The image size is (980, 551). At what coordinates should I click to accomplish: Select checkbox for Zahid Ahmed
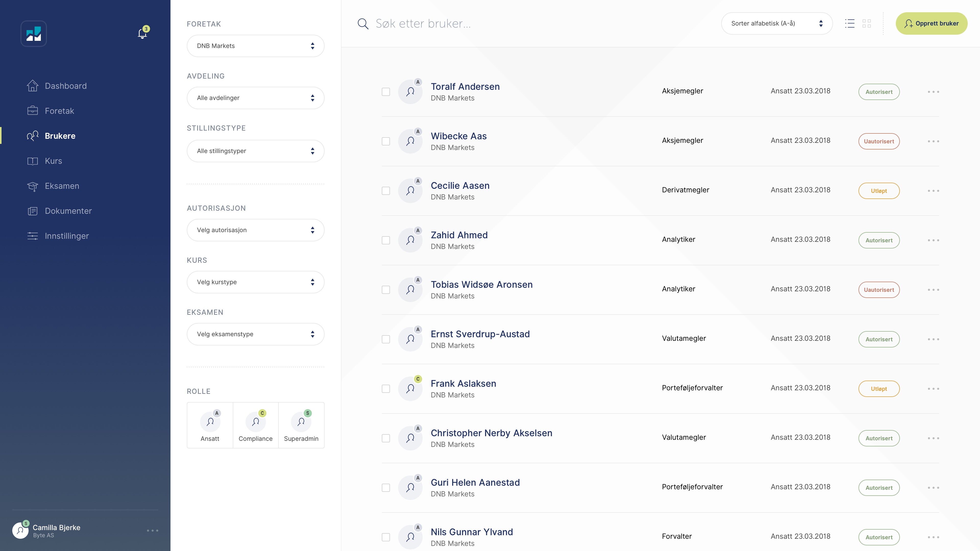pos(386,240)
